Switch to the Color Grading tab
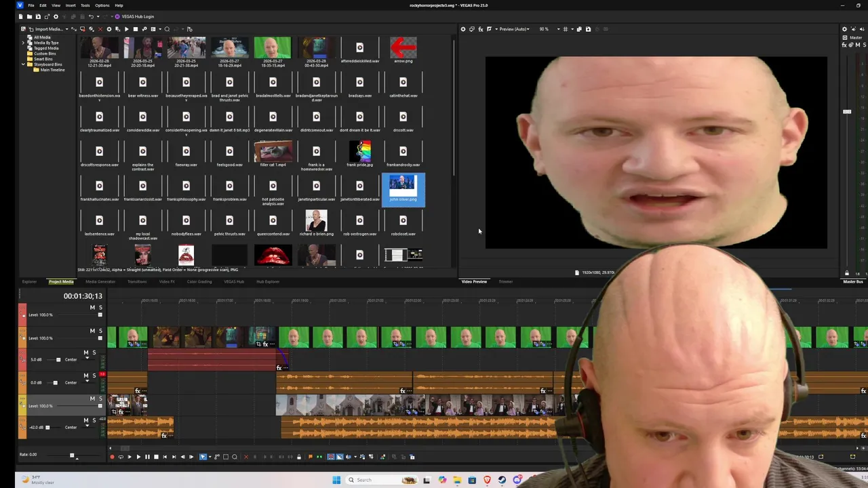 (199, 281)
